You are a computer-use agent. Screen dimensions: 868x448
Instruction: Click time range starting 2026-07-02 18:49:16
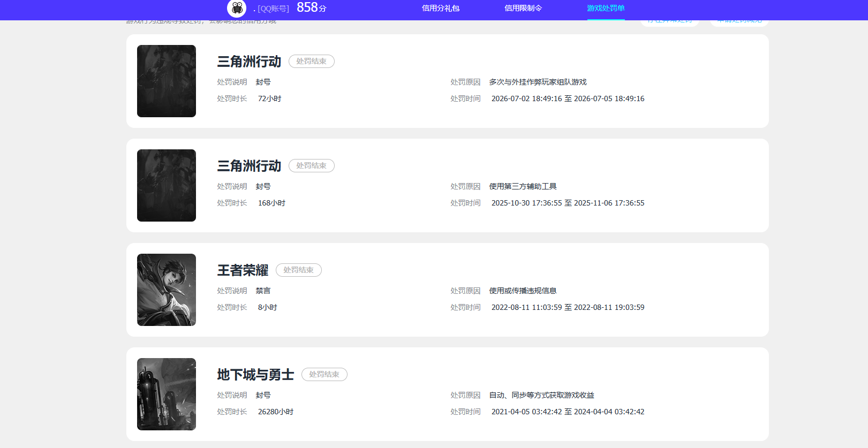[568, 99]
